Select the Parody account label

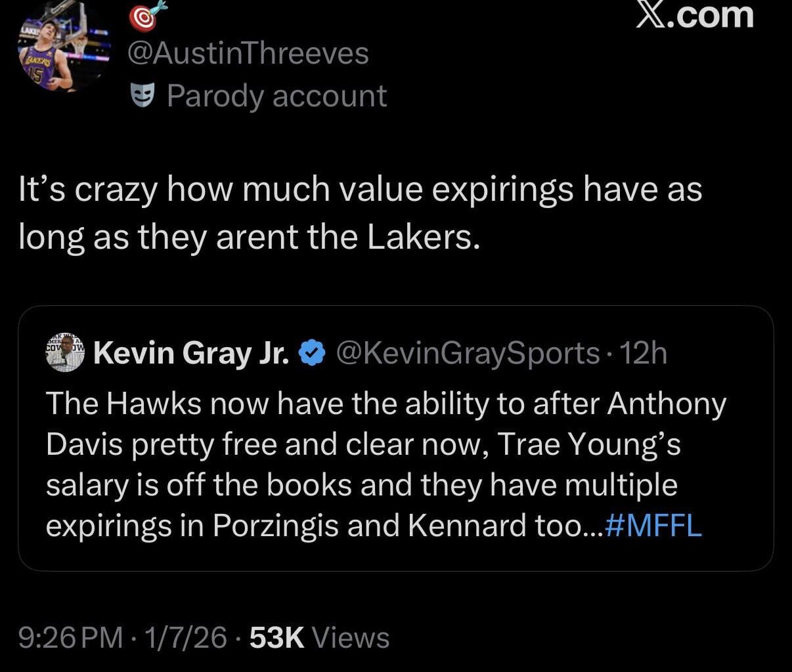[276, 96]
